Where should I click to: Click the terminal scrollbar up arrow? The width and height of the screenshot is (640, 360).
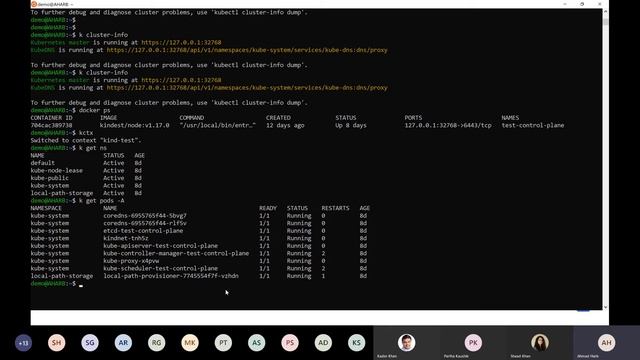(605, 11)
